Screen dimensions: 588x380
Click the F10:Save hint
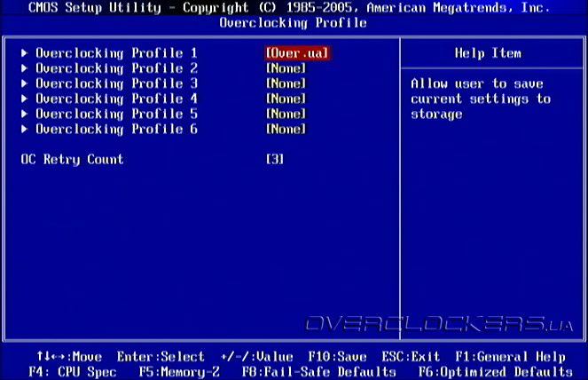click(338, 356)
